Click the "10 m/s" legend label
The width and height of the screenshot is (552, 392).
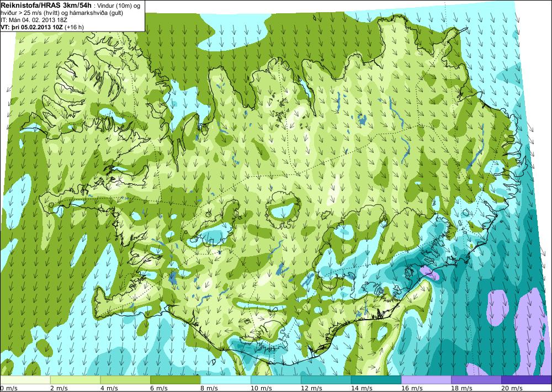261,388
